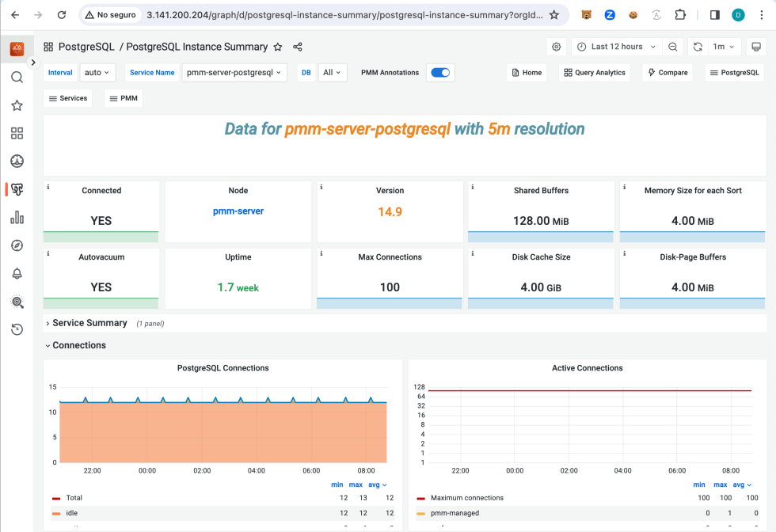
Task: Open dashboard settings gear
Action: [556, 47]
